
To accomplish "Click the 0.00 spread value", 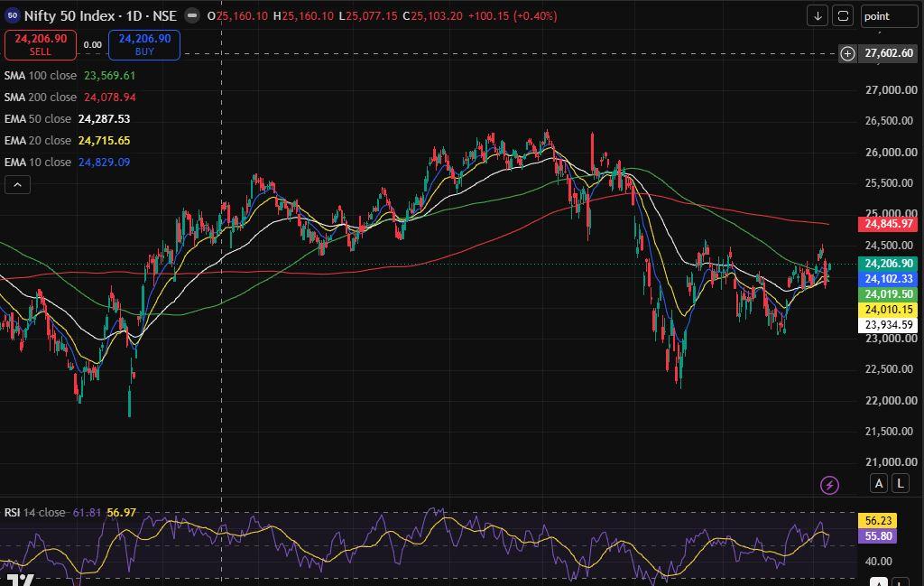I will click(x=93, y=45).
